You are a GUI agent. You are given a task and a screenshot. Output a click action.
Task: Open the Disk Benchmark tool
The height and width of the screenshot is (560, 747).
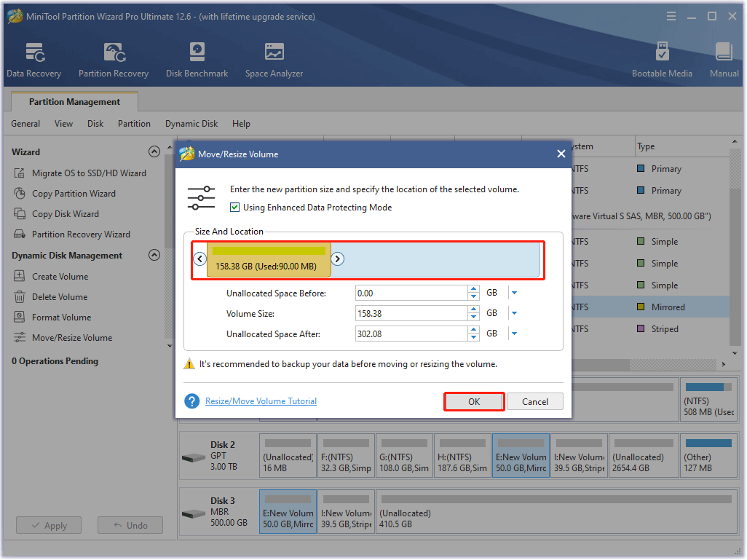[197, 60]
